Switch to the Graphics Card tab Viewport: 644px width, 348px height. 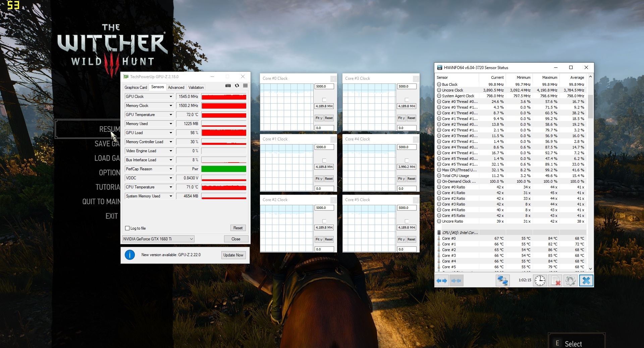pos(136,88)
